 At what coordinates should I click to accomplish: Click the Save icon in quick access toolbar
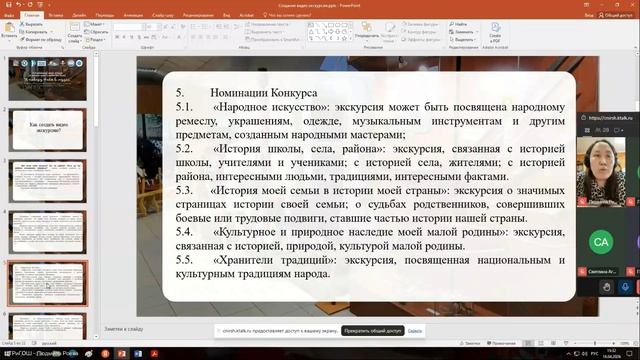coord(9,5)
